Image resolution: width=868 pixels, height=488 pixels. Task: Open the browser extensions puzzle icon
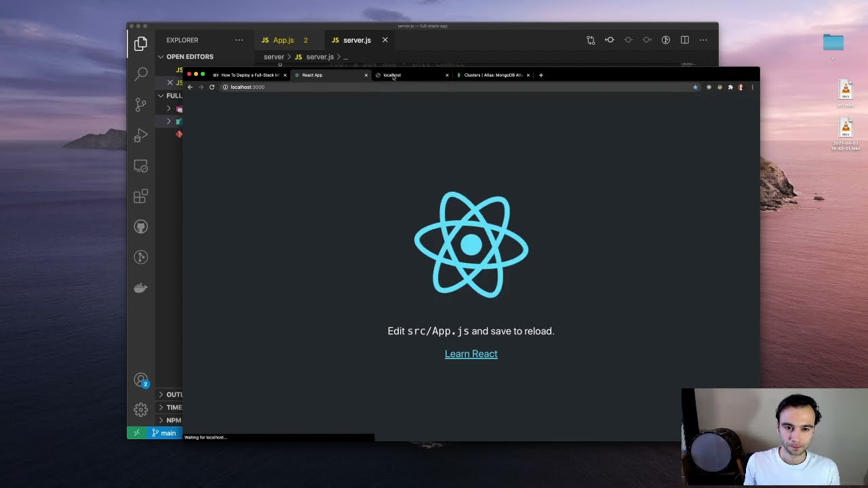(730, 87)
